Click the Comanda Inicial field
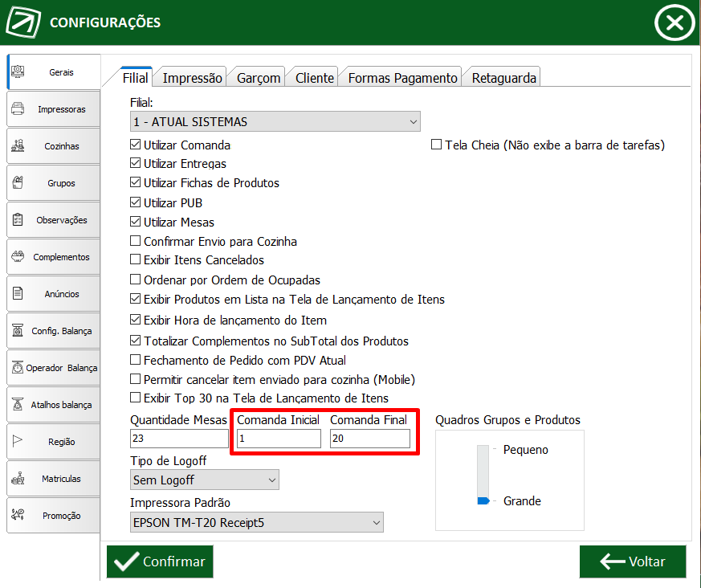Viewport: 701px width, 588px height. 279,439
